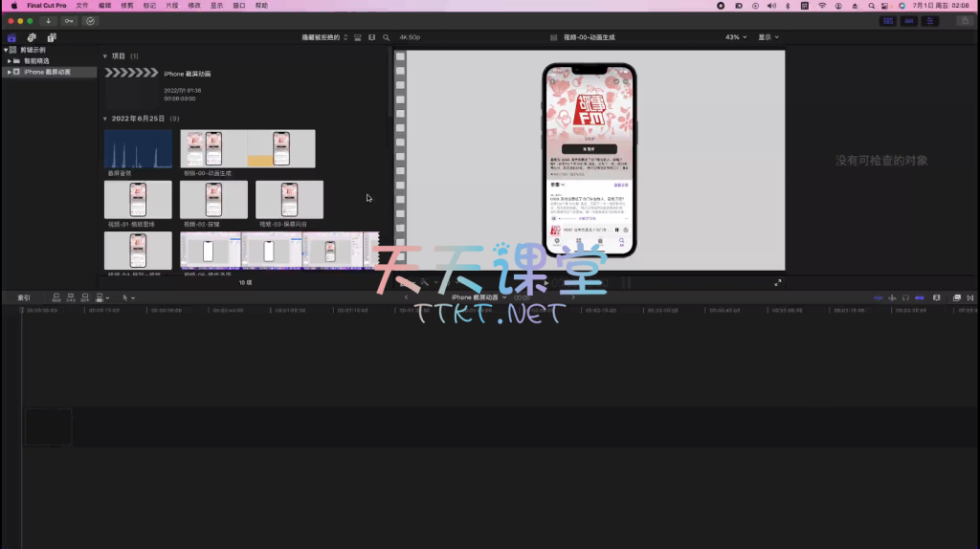This screenshot has width=980, height=549.
Task: Open the 文件 menu
Action: [82, 5]
